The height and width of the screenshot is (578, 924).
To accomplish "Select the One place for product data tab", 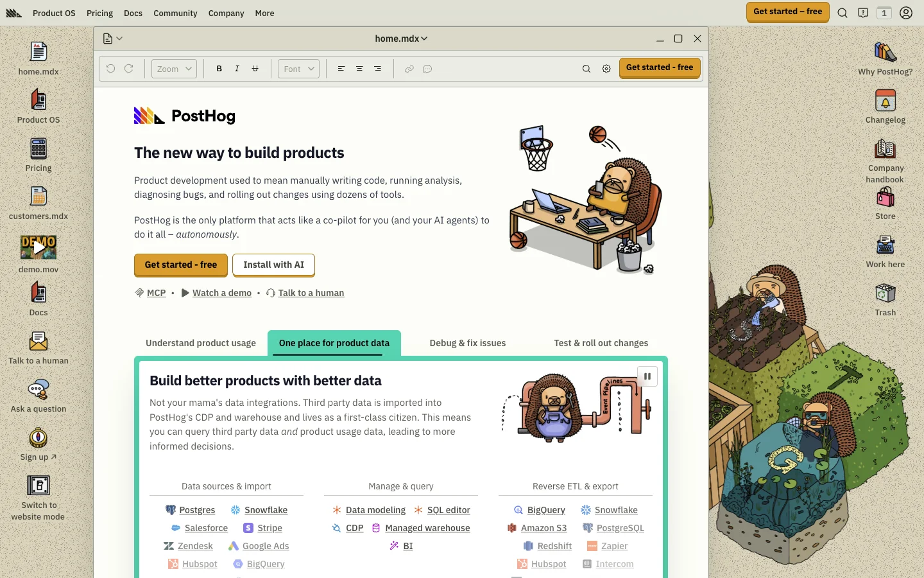I will pos(334,343).
